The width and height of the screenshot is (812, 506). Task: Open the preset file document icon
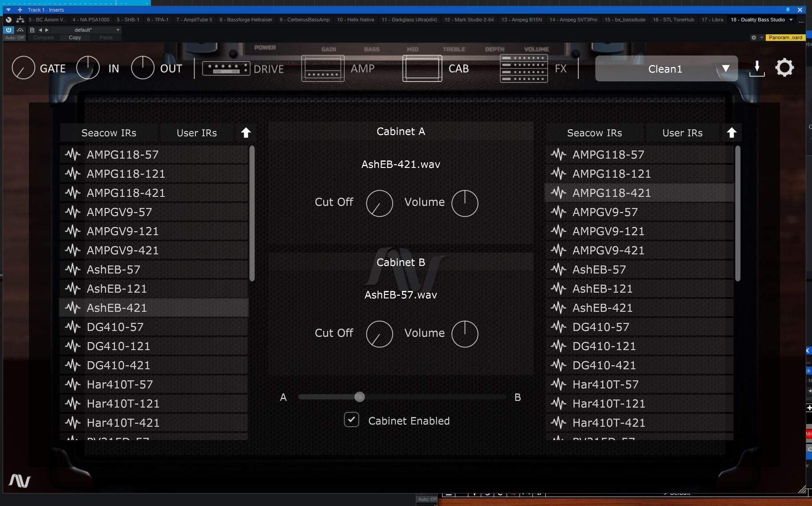point(32,30)
